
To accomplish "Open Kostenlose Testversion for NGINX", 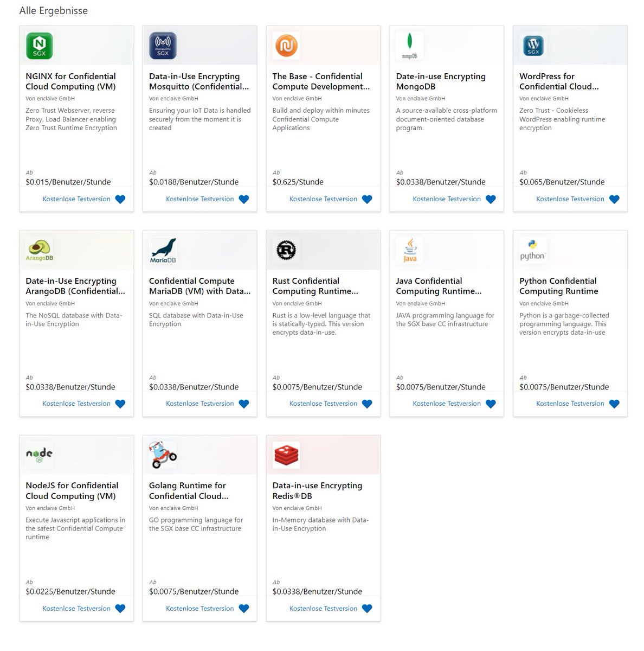I will (76, 199).
